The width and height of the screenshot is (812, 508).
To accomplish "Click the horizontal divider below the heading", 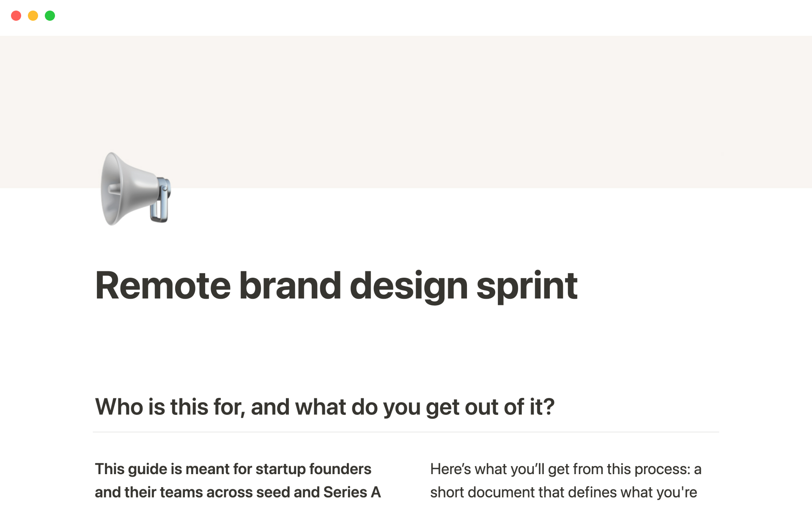I will [406, 432].
